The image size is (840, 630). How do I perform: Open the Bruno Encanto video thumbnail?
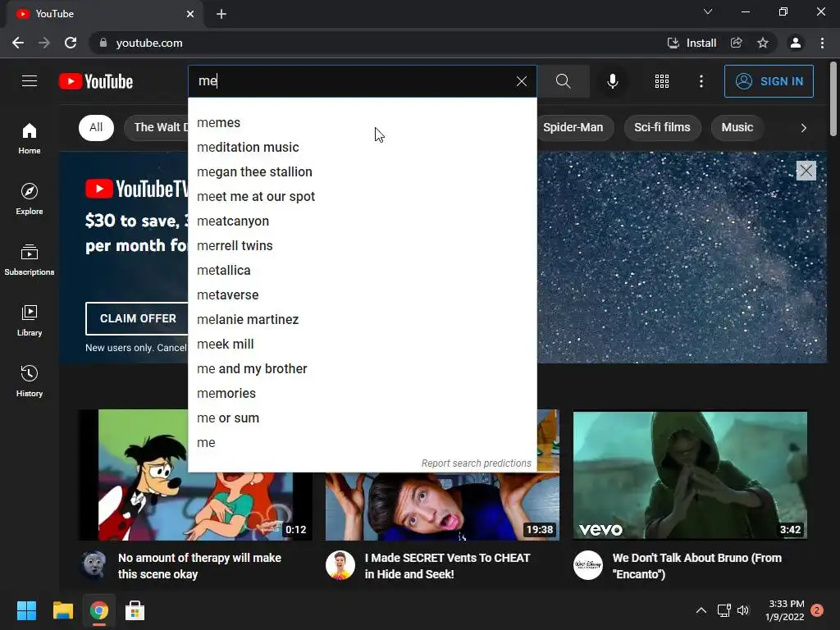tap(690, 475)
